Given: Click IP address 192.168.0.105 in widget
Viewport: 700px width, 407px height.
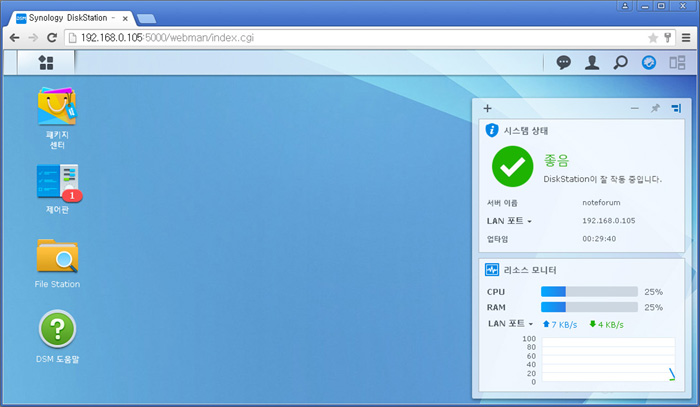Looking at the screenshot, I should 608,221.
